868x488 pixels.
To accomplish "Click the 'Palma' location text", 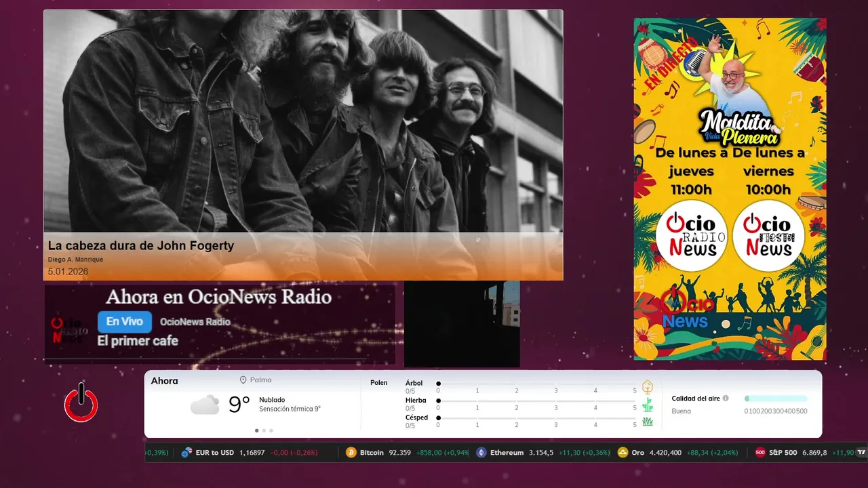I will pyautogui.click(x=260, y=380).
